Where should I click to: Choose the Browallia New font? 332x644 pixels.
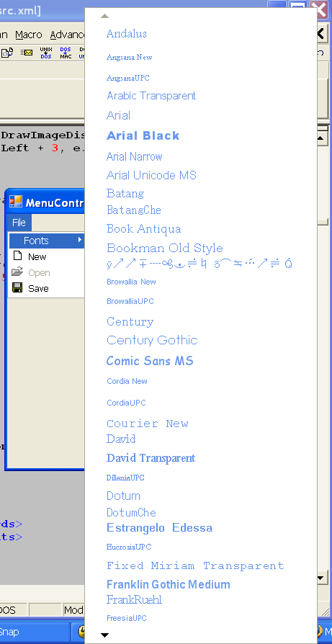(131, 282)
